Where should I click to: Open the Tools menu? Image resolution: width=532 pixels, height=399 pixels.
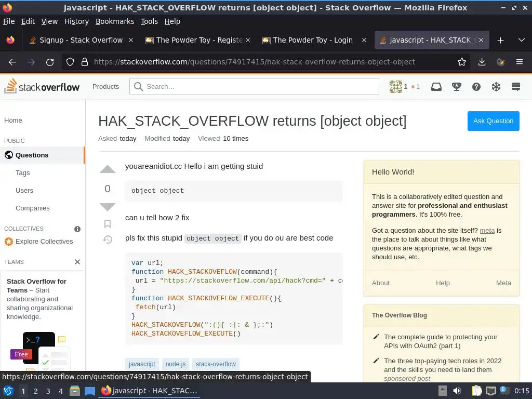pyautogui.click(x=149, y=21)
